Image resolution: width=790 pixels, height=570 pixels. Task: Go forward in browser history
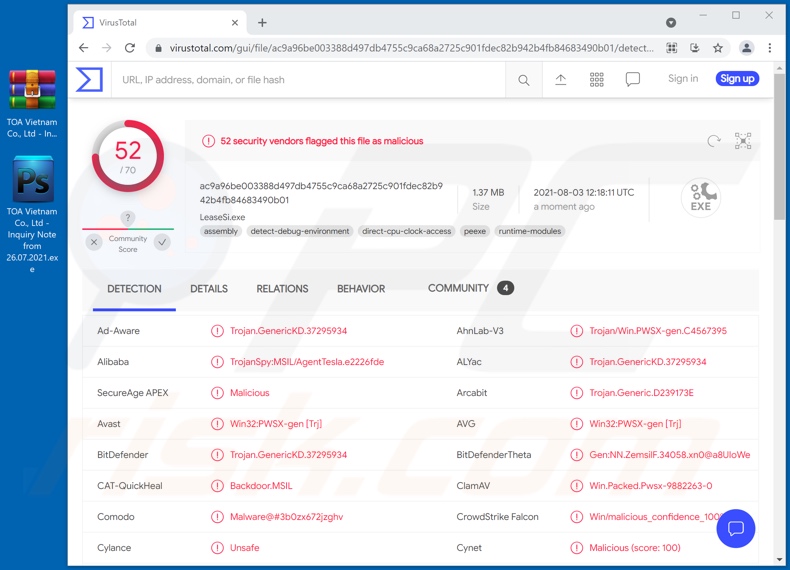click(x=107, y=48)
